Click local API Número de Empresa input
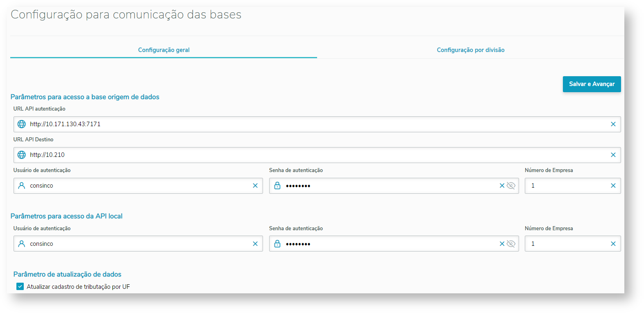644x313 pixels. coord(567,244)
